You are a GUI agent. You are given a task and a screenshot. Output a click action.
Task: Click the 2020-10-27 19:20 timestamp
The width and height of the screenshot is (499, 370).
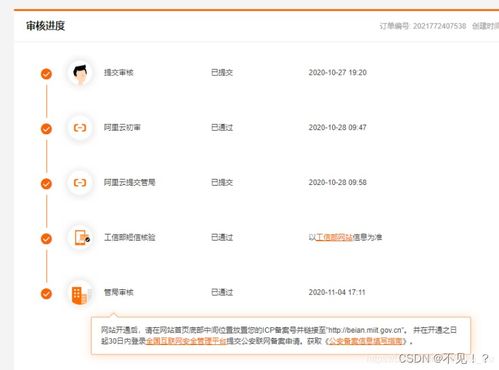tap(337, 73)
